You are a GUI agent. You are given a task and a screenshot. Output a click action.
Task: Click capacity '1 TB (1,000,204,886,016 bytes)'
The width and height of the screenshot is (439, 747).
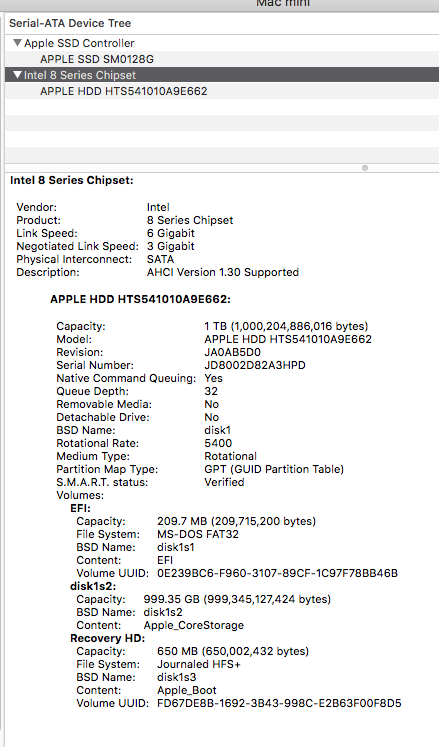tap(286, 326)
